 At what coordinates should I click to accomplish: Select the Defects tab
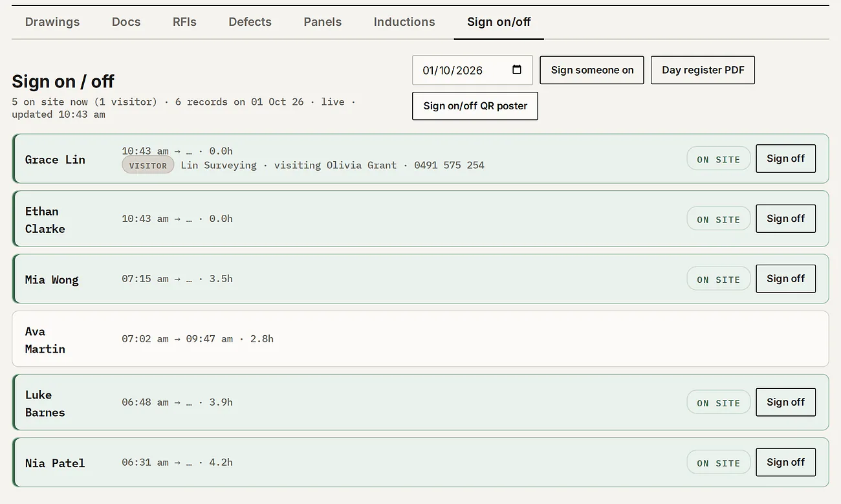point(250,22)
